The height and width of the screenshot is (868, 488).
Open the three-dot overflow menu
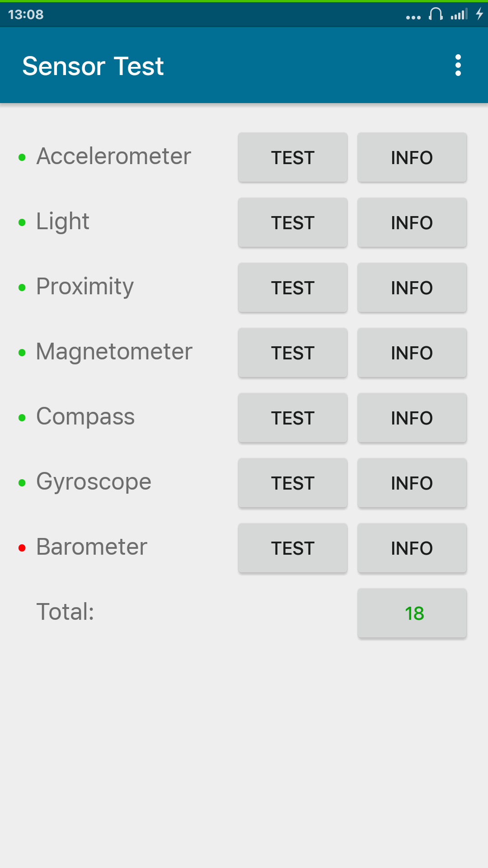pos(458,66)
